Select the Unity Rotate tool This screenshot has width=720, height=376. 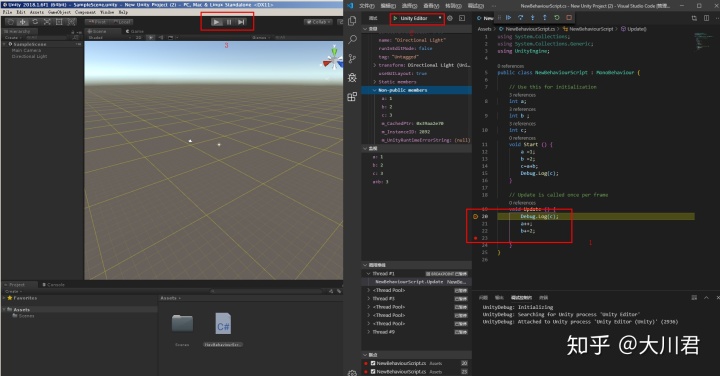click(35, 22)
